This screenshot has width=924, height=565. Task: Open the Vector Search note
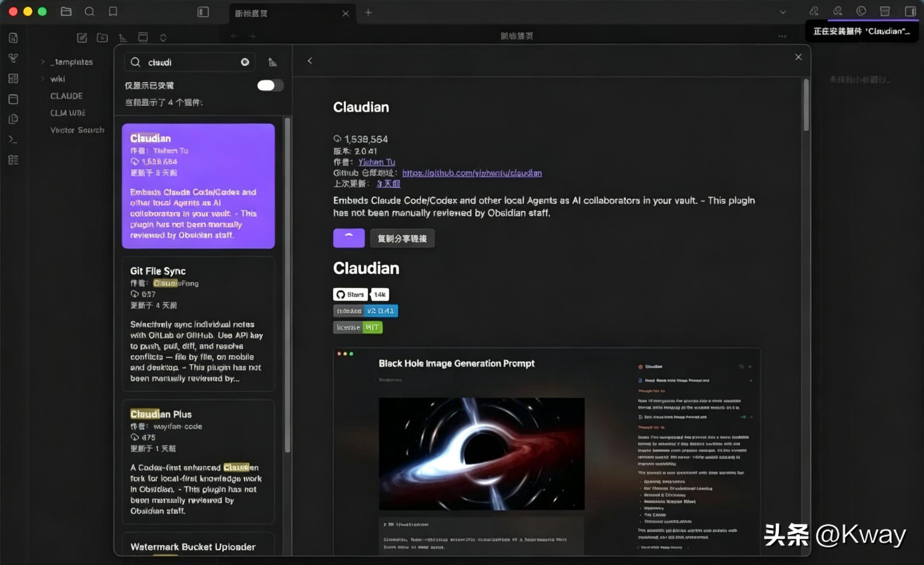click(x=77, y=130)
